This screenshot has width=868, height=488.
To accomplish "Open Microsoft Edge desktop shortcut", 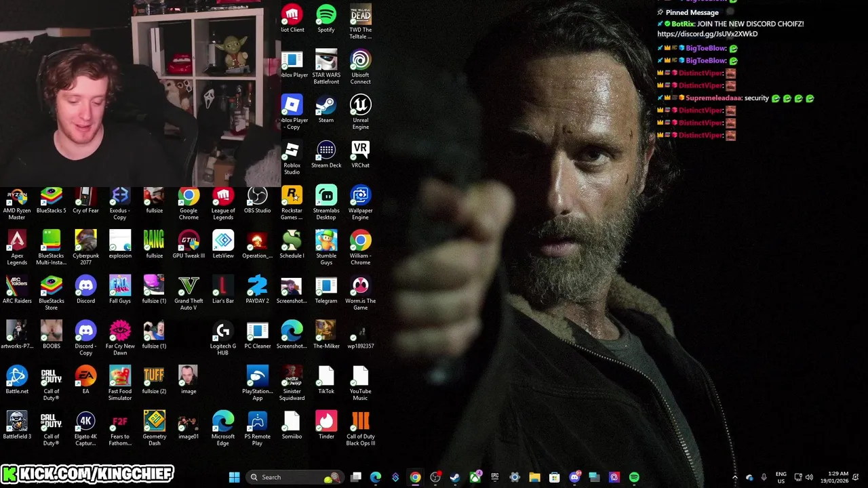I will [x=223, y=428].
